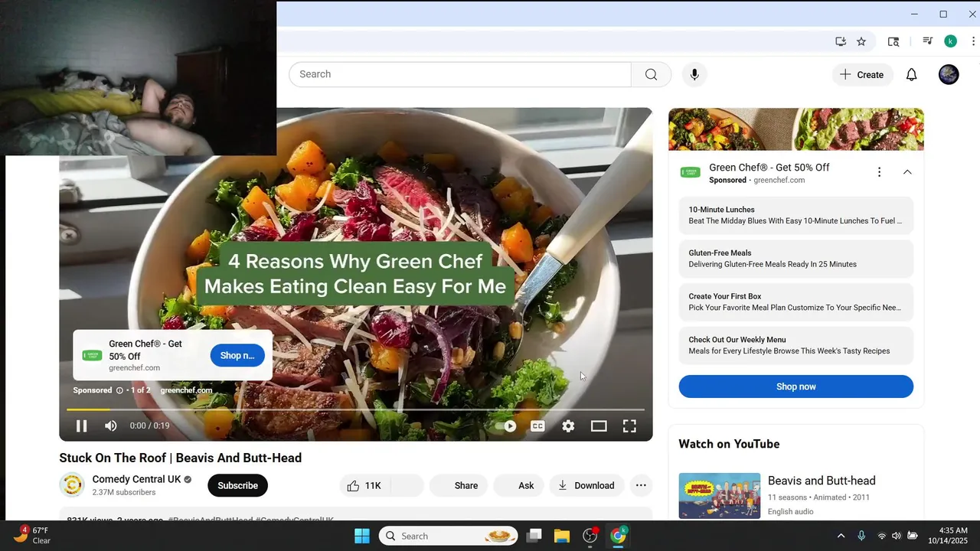
Task: Like the video with the thumbs up button
Action: click(365, 485)
